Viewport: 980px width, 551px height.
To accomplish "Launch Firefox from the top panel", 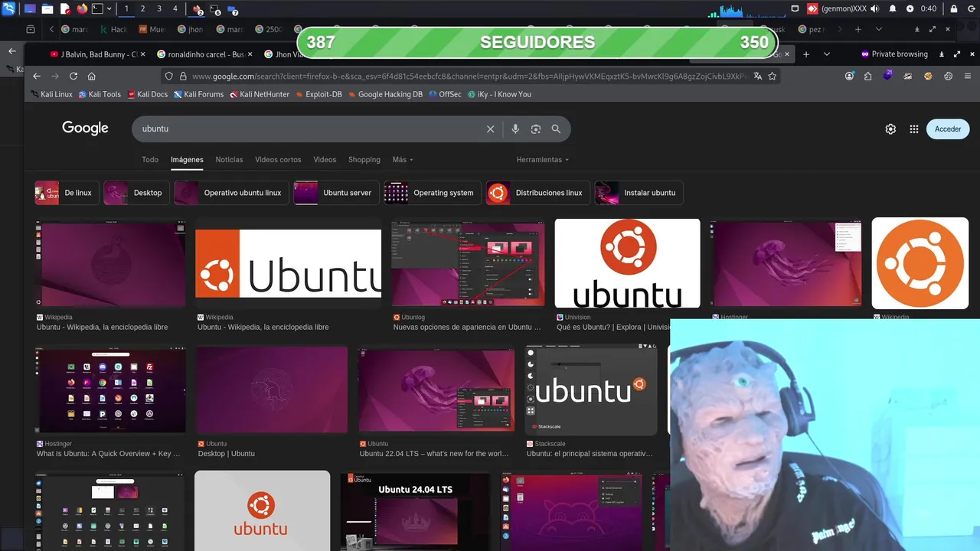I will [x=82, y=8].
